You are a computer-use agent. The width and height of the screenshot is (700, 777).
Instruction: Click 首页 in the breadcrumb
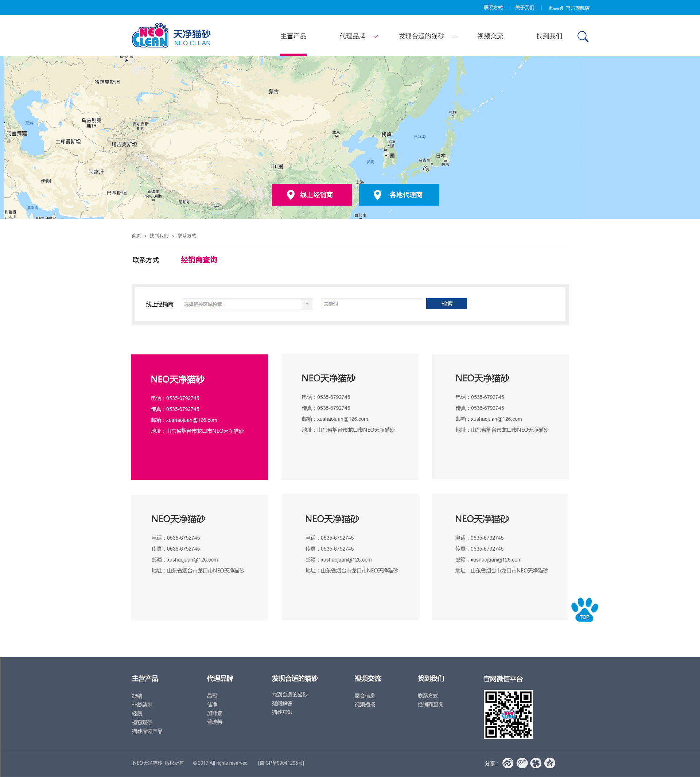click(x=136, y=236)
